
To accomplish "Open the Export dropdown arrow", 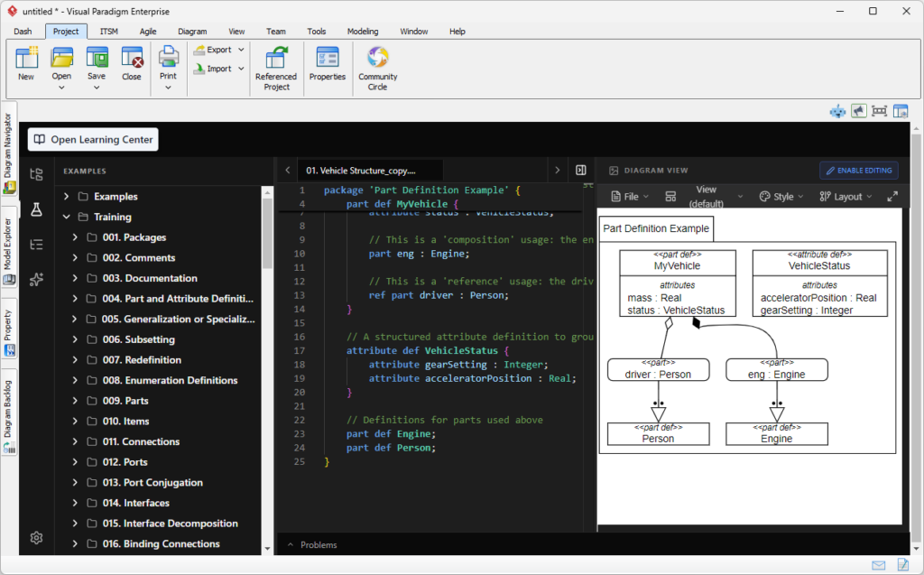I will 241,51.
